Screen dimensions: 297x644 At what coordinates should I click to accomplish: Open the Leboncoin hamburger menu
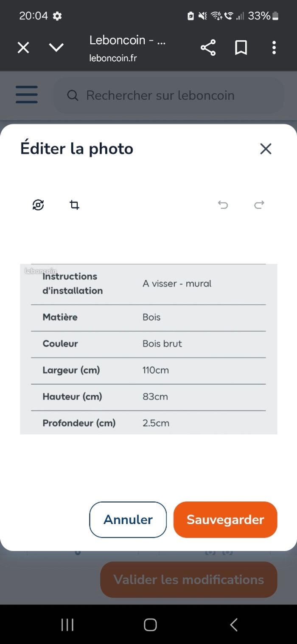point(27,95)
